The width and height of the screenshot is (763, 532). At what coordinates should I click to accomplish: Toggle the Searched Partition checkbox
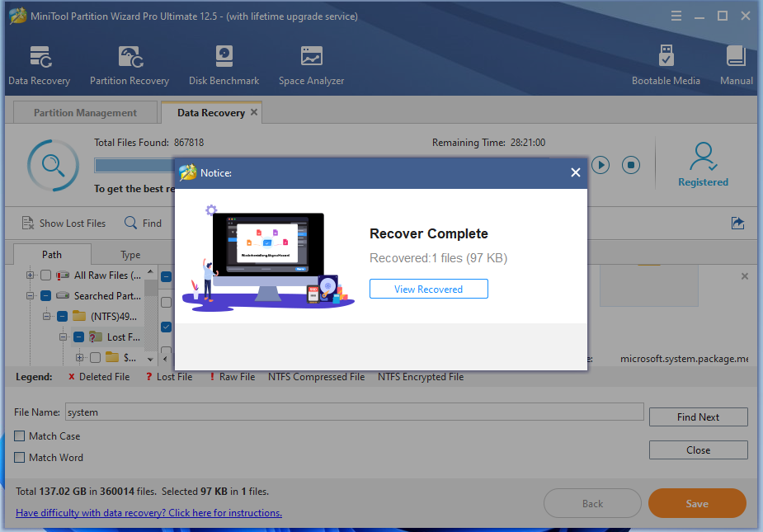45,296
